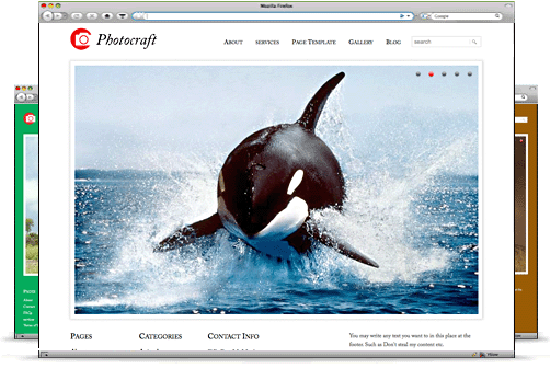
Task: Click the red camera logo in the green window
Action: tap(29, 119)
